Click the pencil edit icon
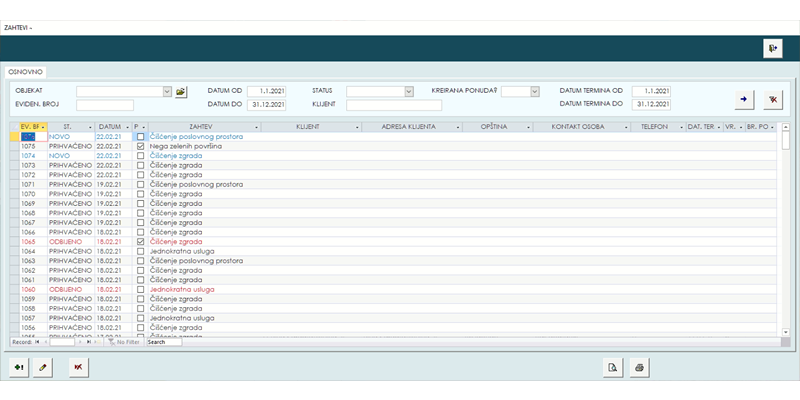Image resolution: width=800 pixels, height=400 pixels. coord(42,367)
